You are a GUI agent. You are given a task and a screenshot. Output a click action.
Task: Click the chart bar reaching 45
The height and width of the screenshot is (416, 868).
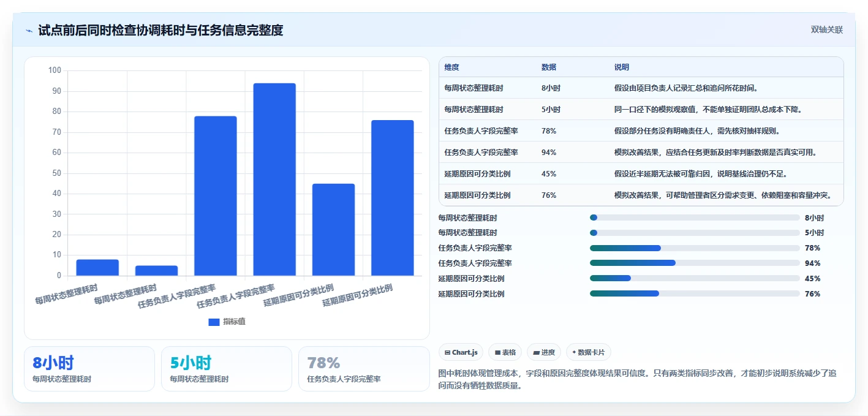click(x=333, y=230)
